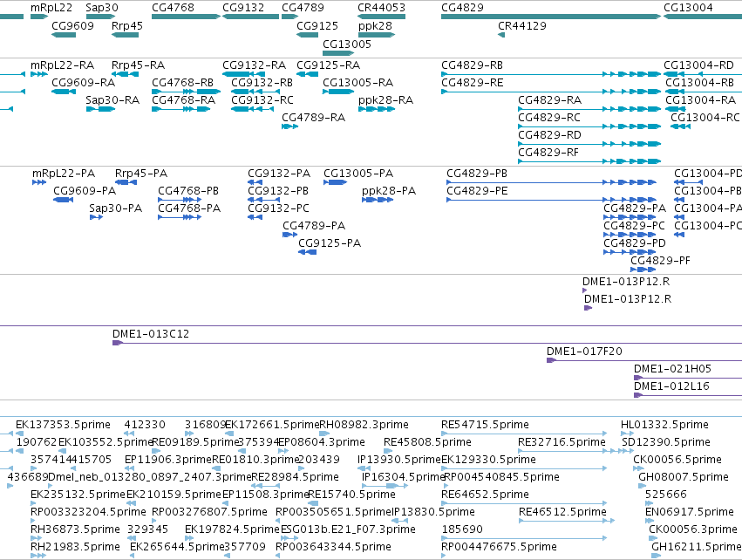
Task: Select protein CG4829-PD
Action: tap(635, 243)
